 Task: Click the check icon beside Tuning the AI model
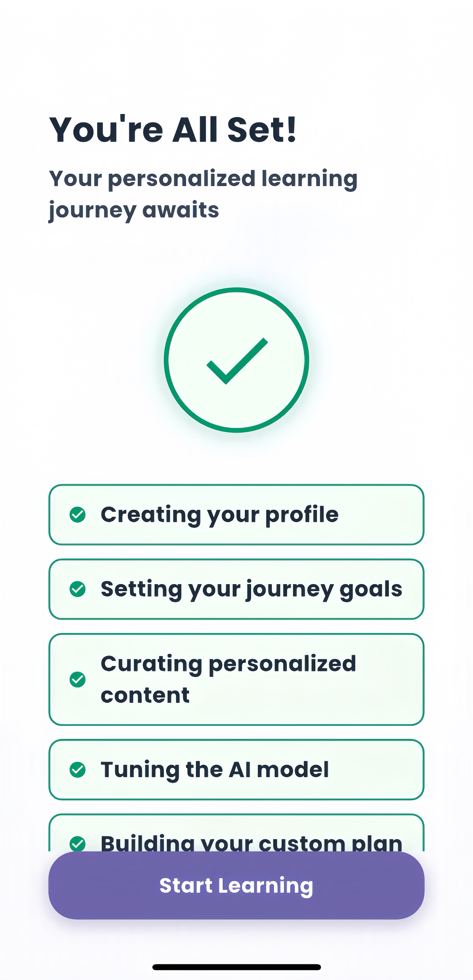[x=77, y=770]
